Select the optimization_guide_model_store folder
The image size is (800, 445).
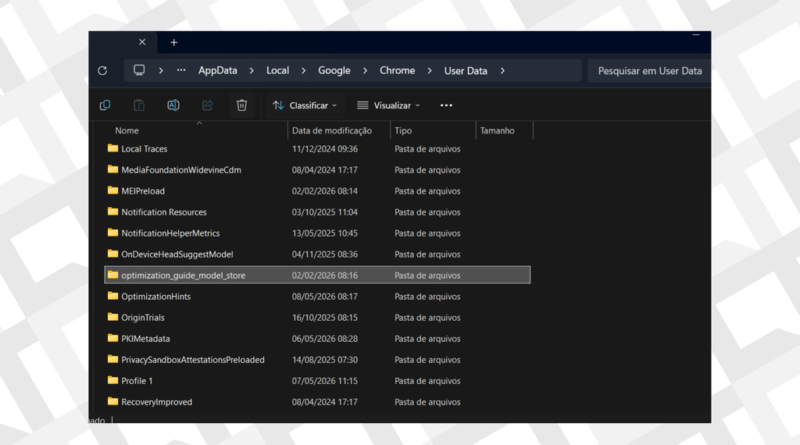(317, 275)
